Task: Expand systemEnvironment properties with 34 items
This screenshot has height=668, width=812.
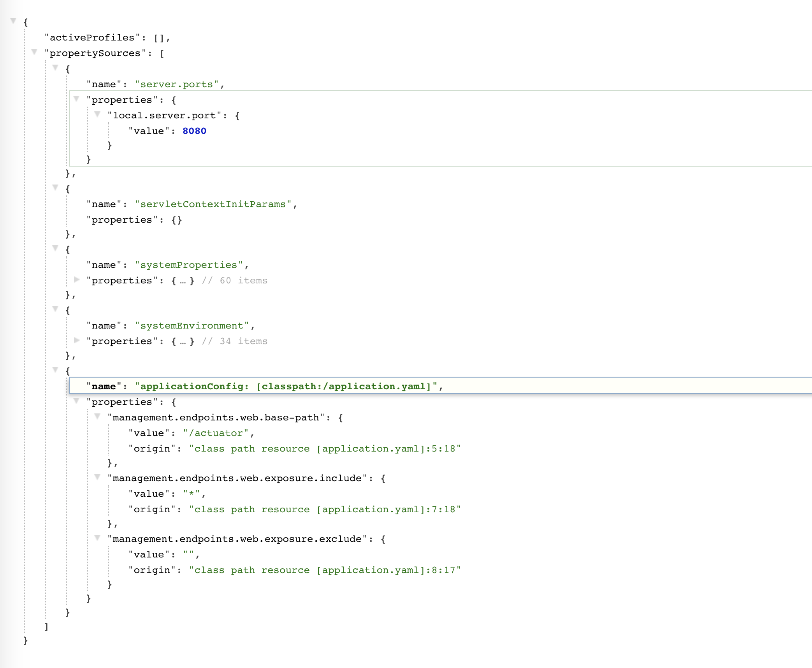Action: pos(77,340)
